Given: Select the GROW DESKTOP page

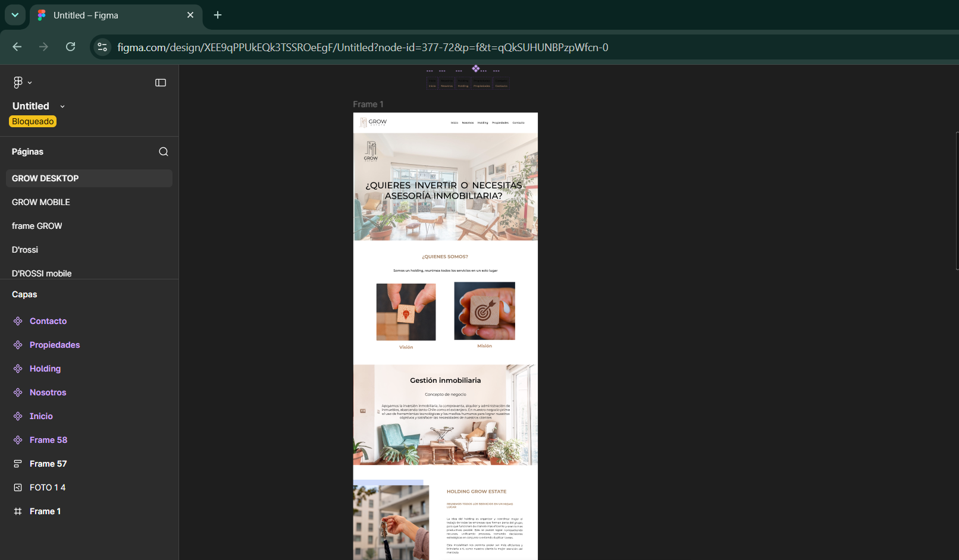Looking at the screenshot, I should coord(89,178).
